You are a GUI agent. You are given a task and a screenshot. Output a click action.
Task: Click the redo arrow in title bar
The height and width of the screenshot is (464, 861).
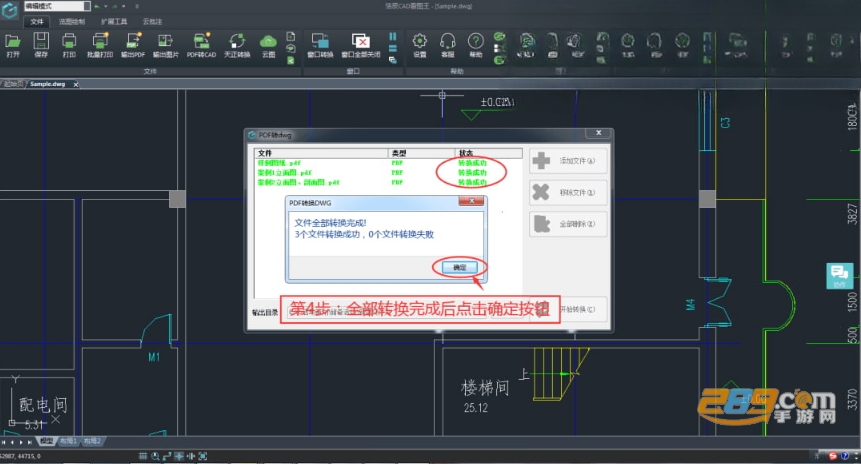115,6
